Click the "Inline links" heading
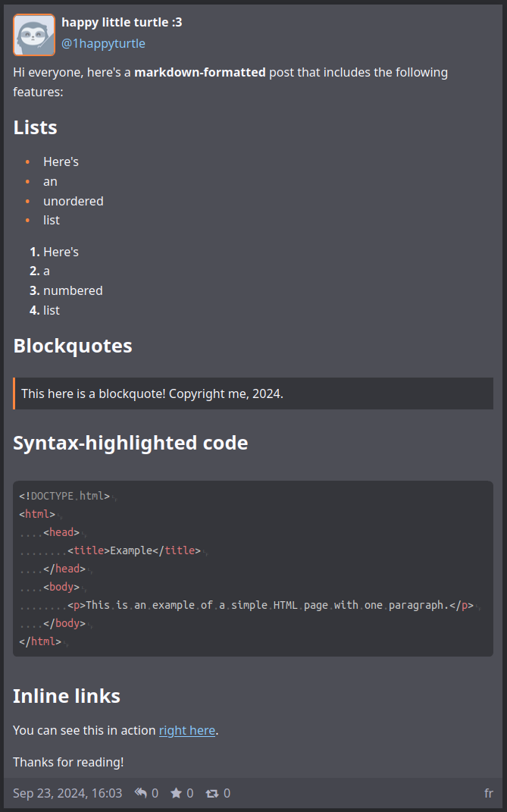Image resolution: width=507 pixels, height=812 pixels. tap(67, 696)
